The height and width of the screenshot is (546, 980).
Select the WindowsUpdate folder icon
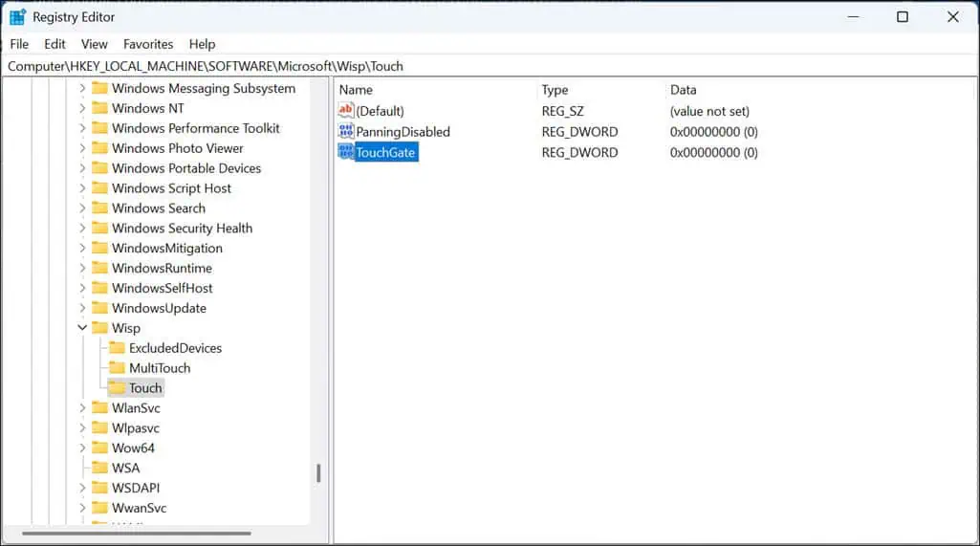click(99, 308)
